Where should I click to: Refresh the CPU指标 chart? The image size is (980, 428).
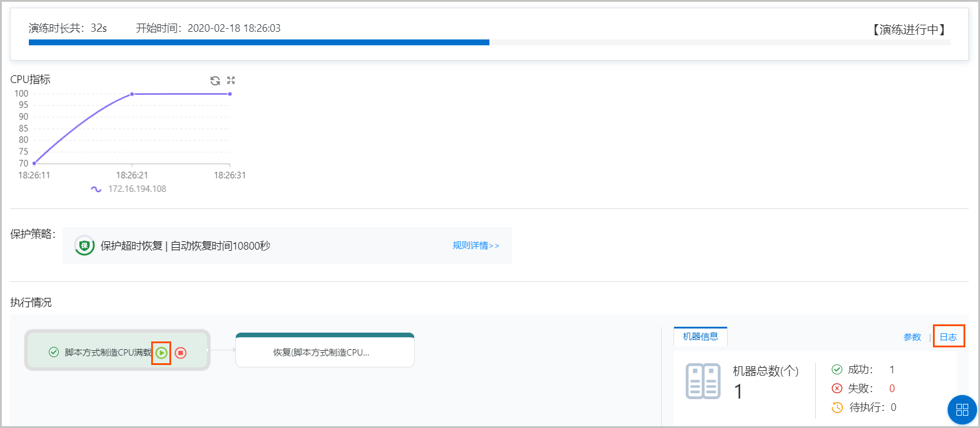pos(215,81)
